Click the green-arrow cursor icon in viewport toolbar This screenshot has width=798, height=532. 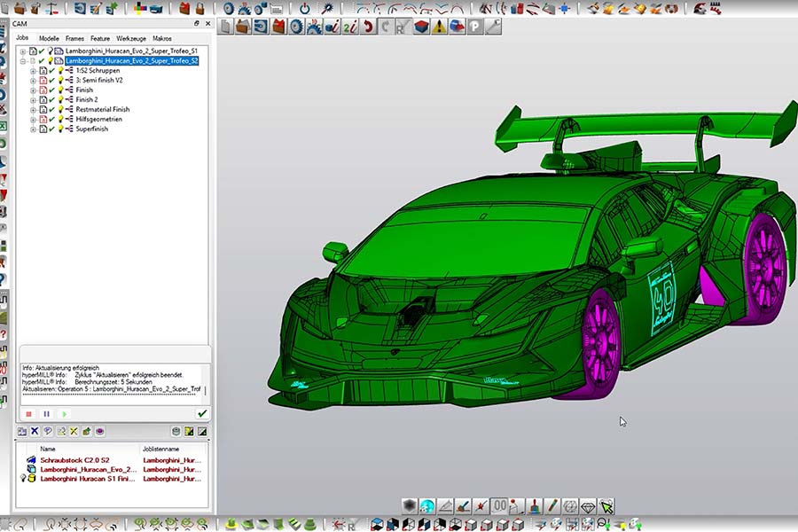coord(606,506)
